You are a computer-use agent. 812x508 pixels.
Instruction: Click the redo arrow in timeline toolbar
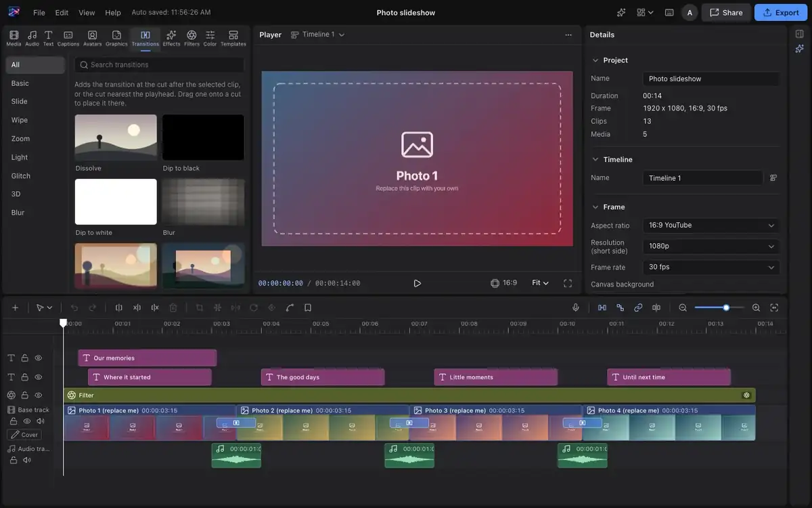pos(93,308)
